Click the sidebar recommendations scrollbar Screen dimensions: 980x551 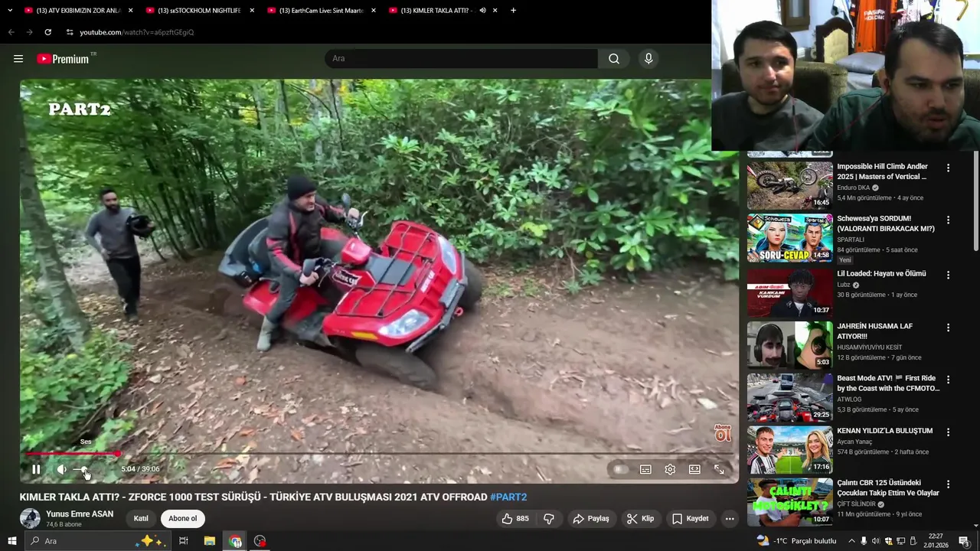pyautogui.click(x=975, y=201)
